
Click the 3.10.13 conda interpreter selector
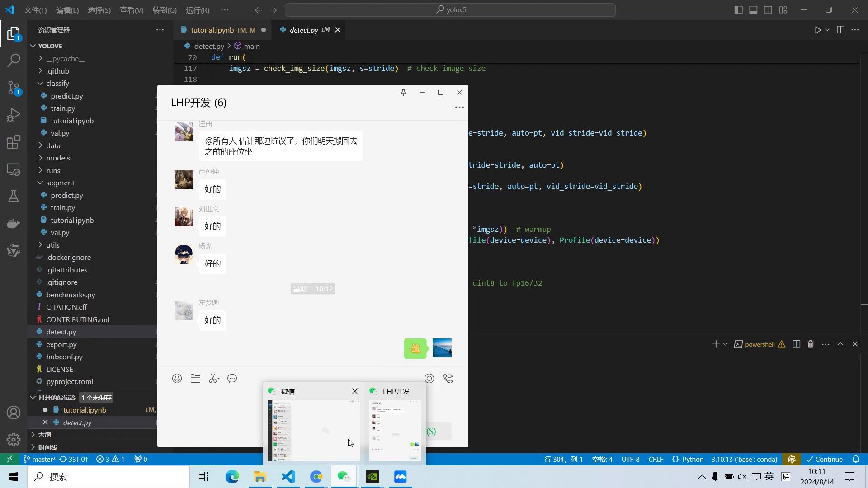tap(744, 459)
